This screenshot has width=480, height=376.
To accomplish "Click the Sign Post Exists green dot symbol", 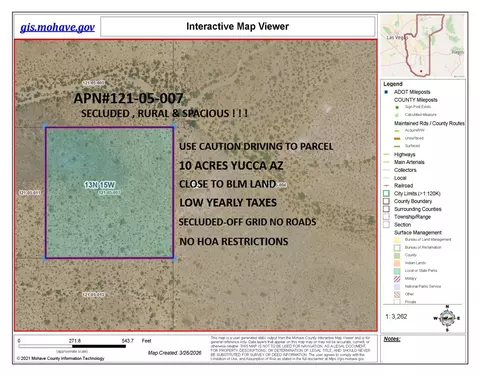I will 397,107.
